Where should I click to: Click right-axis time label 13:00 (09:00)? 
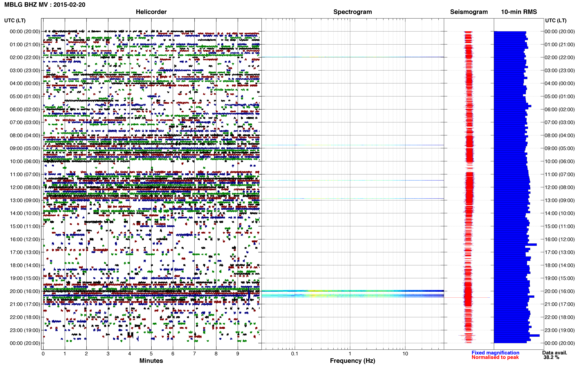[560, 200]
